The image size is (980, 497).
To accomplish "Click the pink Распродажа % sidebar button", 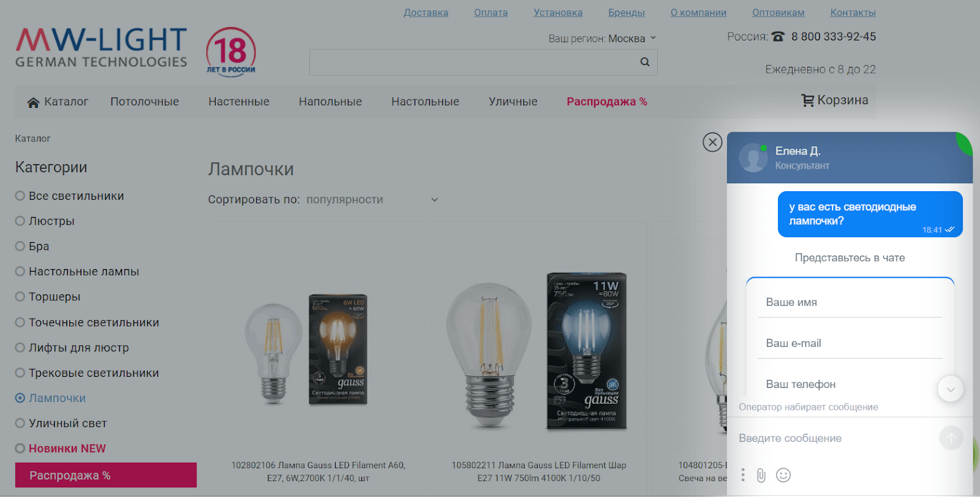I will [106, 475].
